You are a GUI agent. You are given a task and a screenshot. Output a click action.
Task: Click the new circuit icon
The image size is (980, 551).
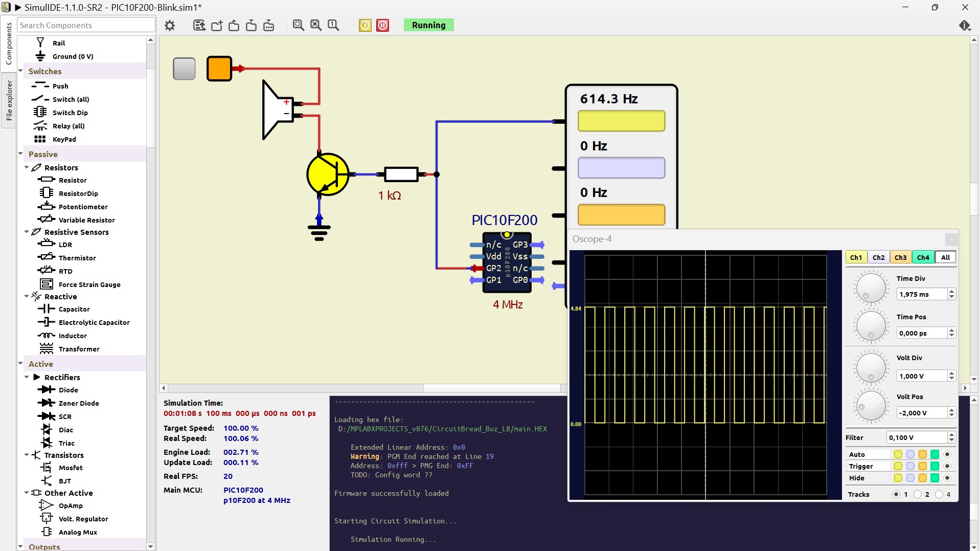pos(217,25)
